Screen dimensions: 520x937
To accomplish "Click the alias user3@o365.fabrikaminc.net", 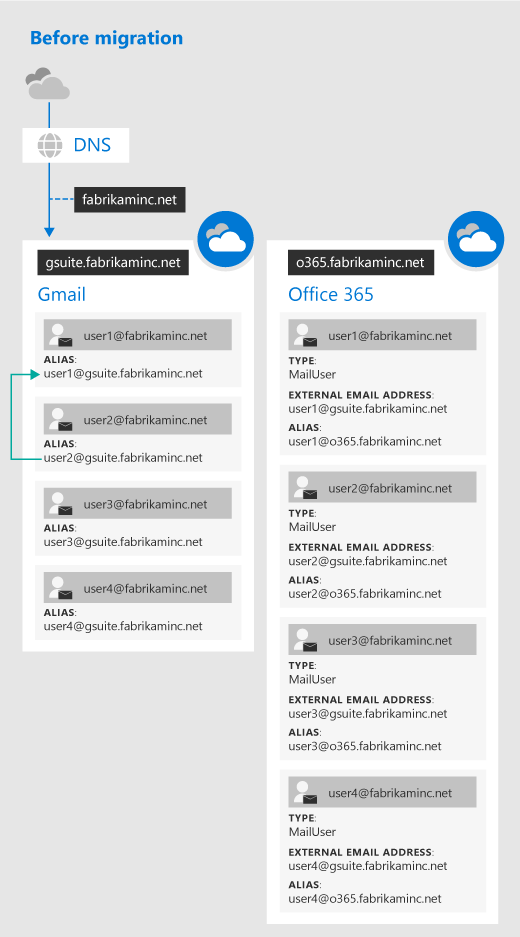I will point(365,746).
